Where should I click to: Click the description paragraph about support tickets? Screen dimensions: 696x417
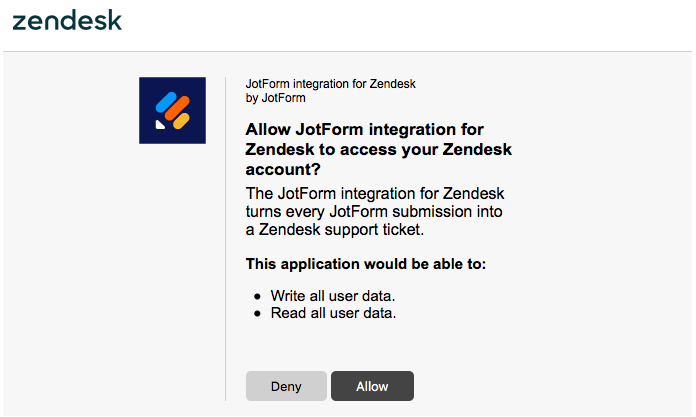pyautogui.click(x=374, y=210)
